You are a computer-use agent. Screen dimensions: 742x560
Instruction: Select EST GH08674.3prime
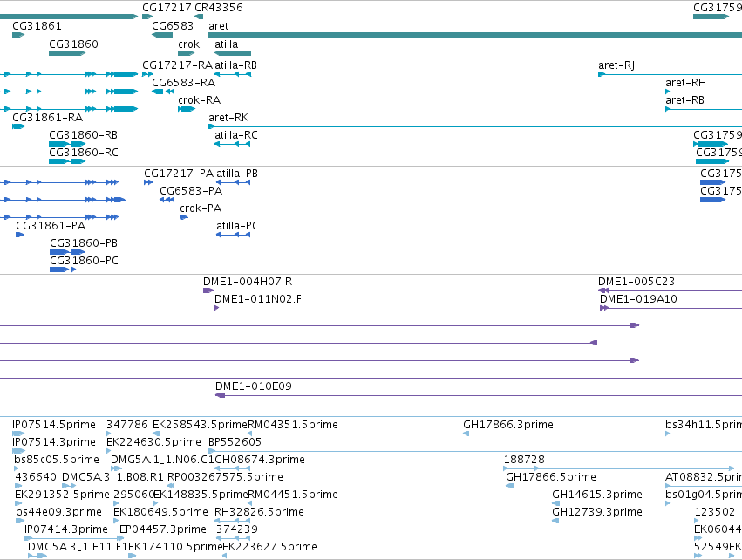260,460
